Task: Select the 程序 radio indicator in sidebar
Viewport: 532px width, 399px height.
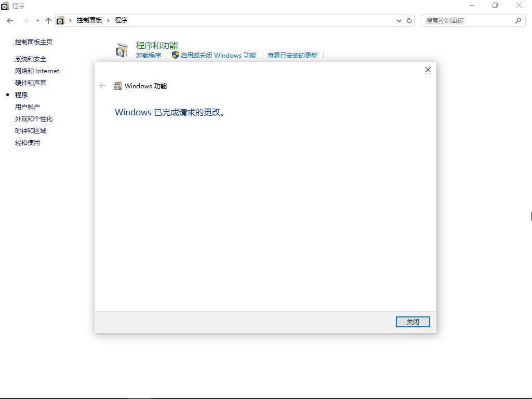Action: tap(8, 95)
